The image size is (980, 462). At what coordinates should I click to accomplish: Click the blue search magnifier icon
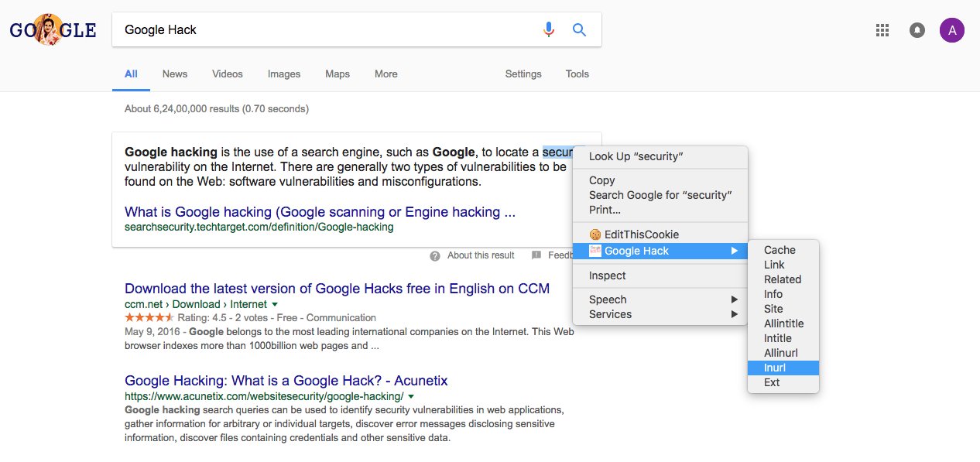coord(579,29)
